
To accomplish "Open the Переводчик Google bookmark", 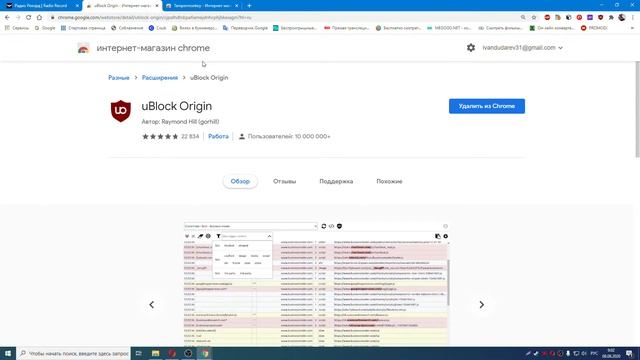I will (245, 28).
